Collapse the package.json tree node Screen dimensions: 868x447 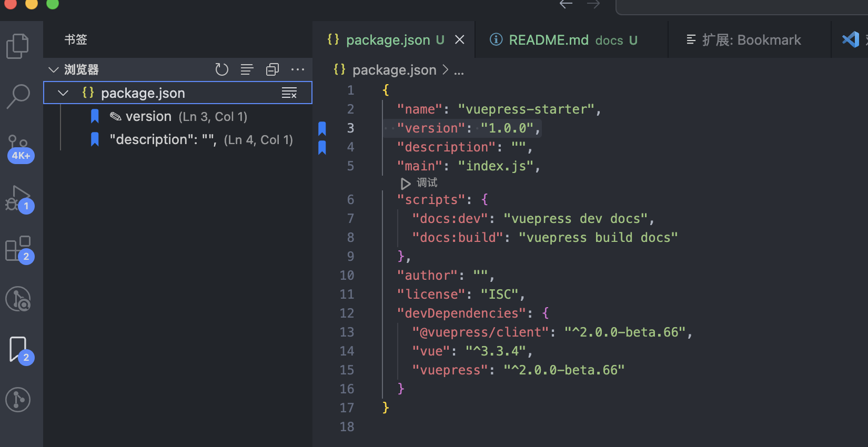(x=63, y=93)
